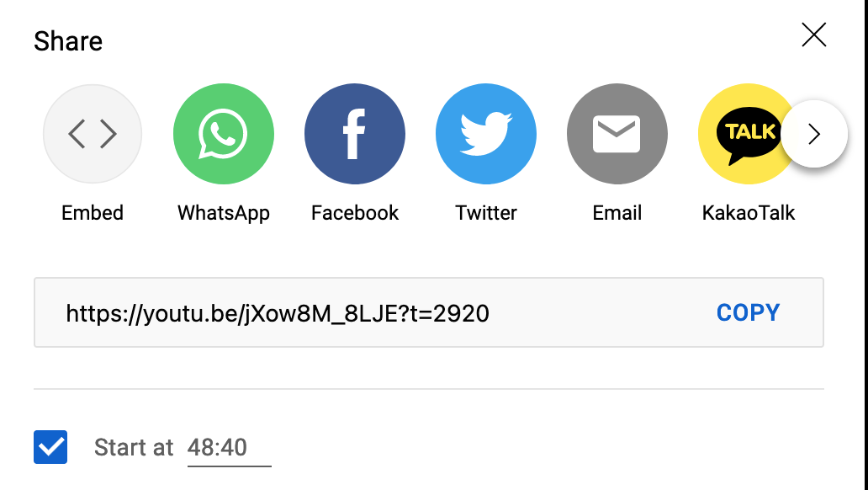Show more share options with right chevron
The height and width of the screenshot is (490, 868).
click(814, 134)
